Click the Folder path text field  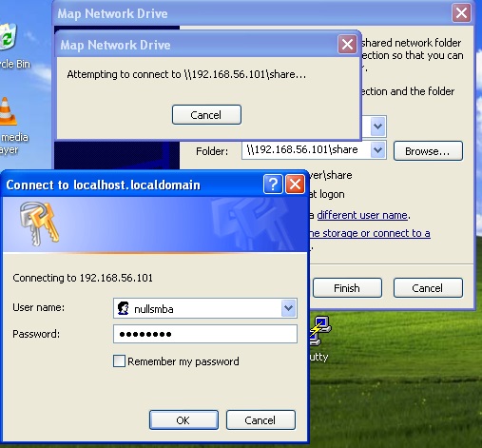pos(306,149)
